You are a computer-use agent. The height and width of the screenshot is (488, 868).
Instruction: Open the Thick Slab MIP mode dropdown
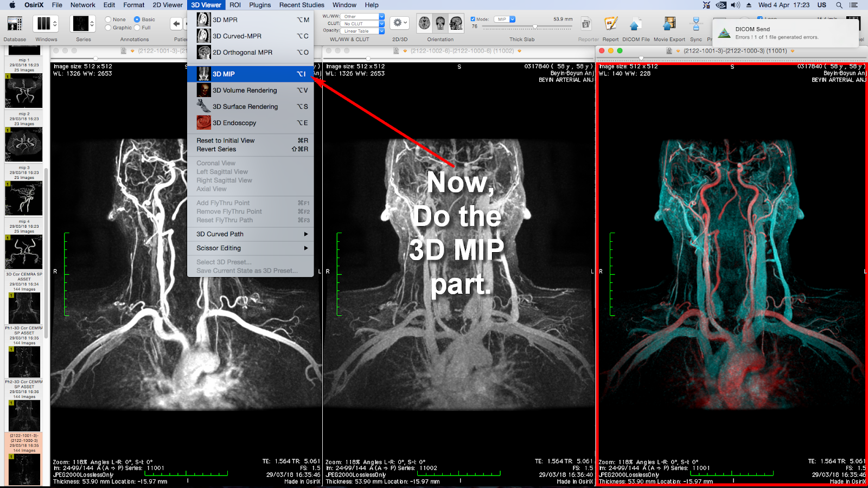pos(503,18)
